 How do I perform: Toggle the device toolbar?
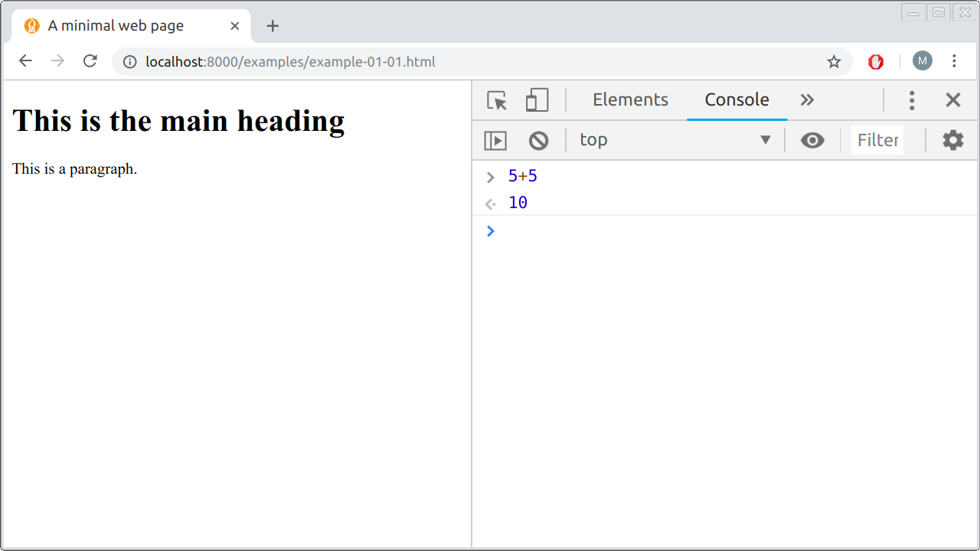coord(537,100)
